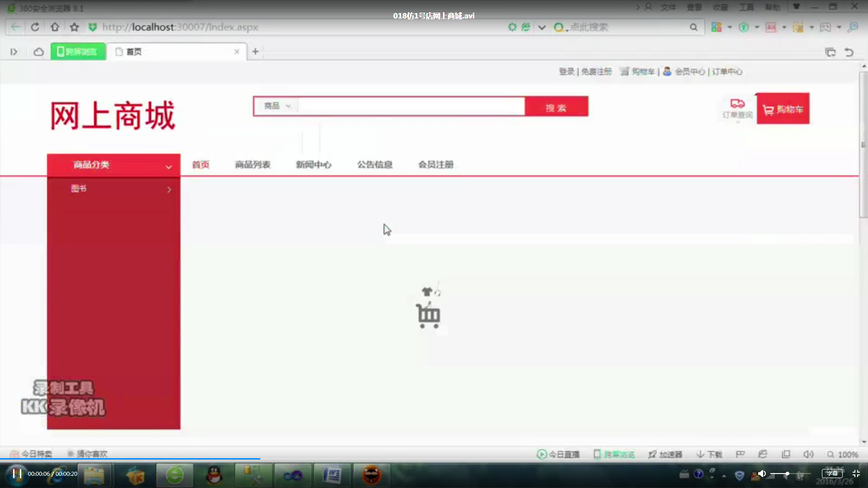The image size is (868, 488).
Task: Select the 商品列表 navigation item
Action: coord(253,165)
